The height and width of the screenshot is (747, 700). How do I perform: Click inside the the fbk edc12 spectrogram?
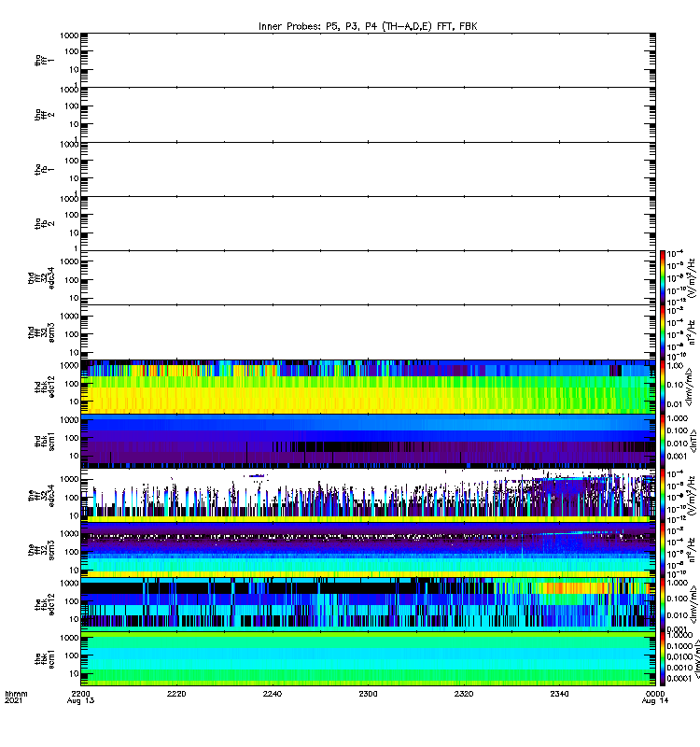[368, 604]
